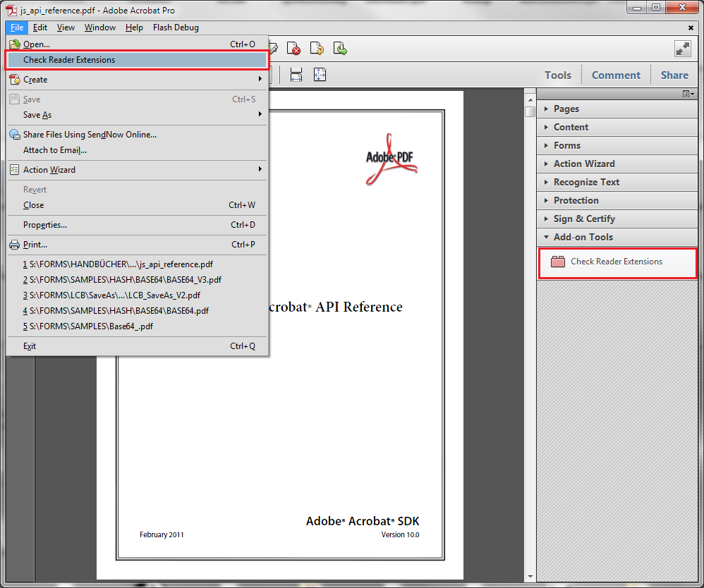Expand the Forms panel section
The width and height of the screenshot is (704, 588).
coord(617,146)
